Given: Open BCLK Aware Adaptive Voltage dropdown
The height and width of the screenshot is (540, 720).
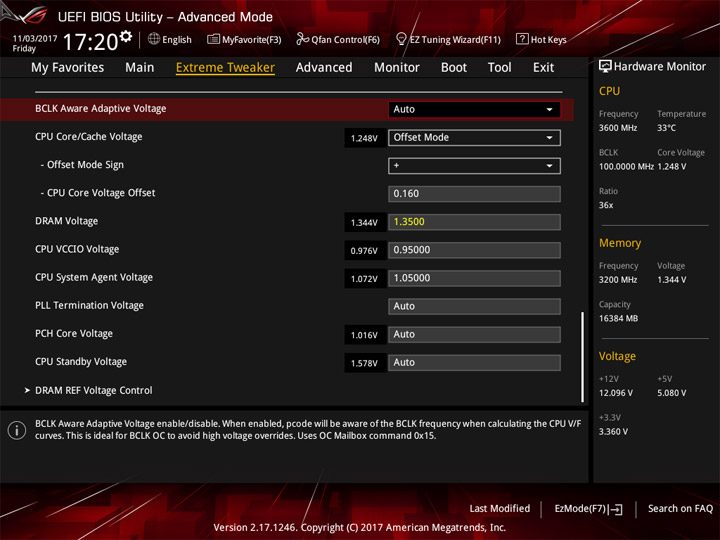Looking at the screenshot, I should coord(474,109).
